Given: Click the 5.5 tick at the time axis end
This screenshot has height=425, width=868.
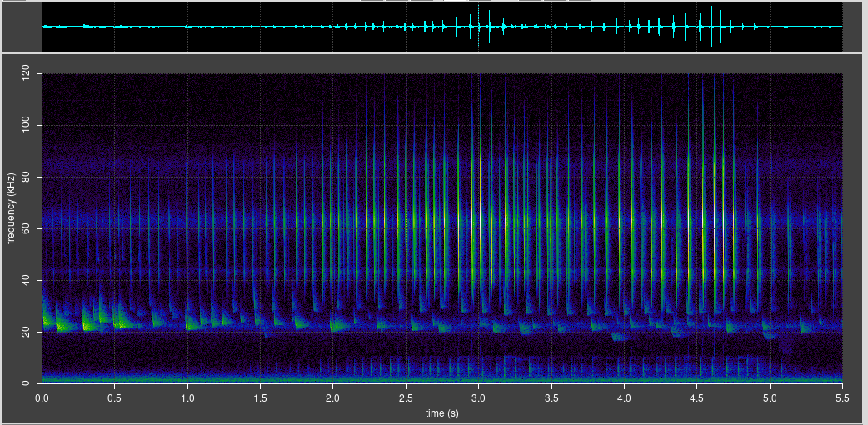Looking at the screenshot, I should (842, 398).
